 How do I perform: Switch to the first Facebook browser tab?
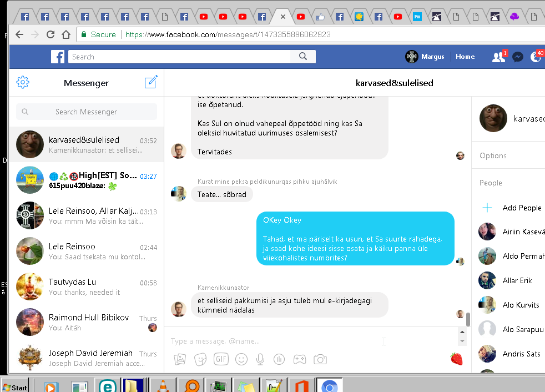pos(25,17)
